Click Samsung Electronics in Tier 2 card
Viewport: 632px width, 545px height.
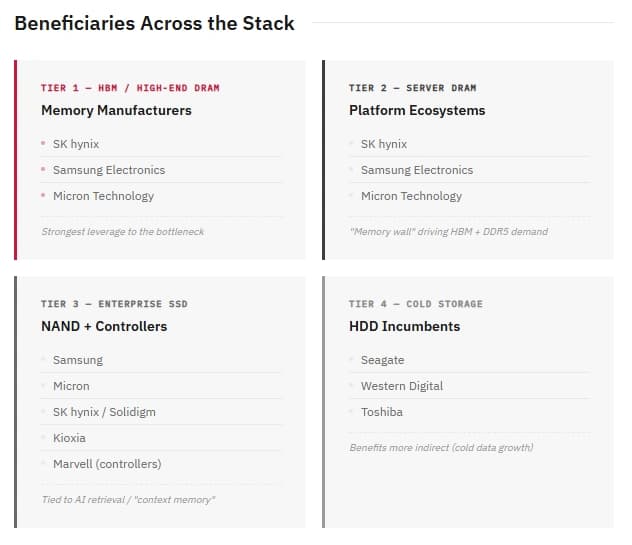click(x=417, y=170)
